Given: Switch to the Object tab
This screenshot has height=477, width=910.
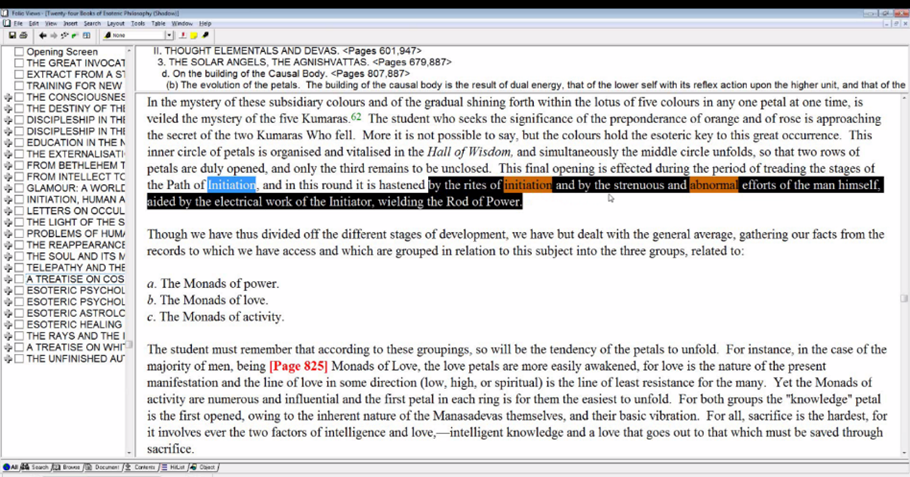Looking at the screenshot, I should [203, 467].
